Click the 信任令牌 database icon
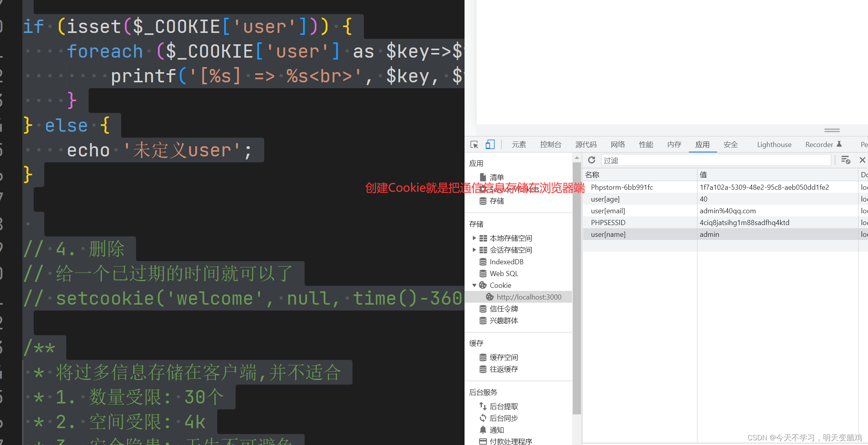 (x=483, y=309)
